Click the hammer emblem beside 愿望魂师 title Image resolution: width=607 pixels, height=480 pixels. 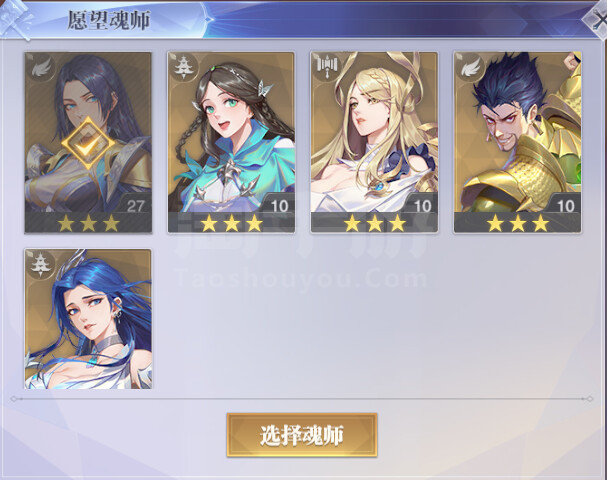pos(15,19)
